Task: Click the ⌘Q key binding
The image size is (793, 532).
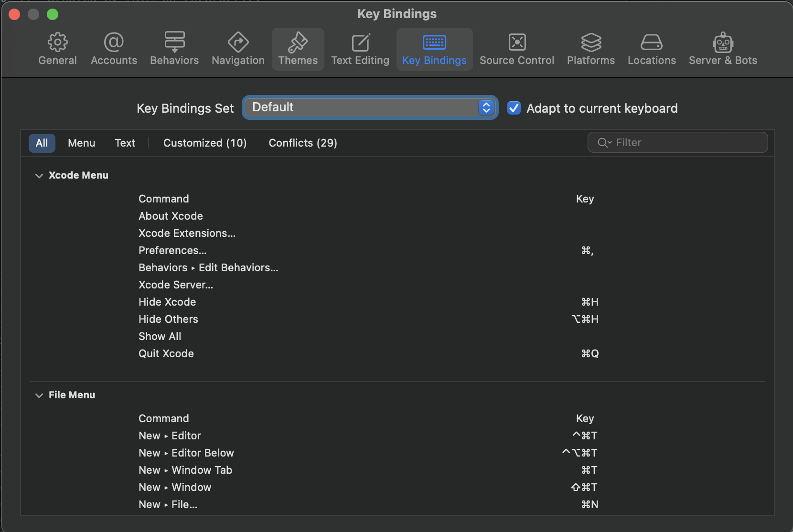Action: pos(590,353)
